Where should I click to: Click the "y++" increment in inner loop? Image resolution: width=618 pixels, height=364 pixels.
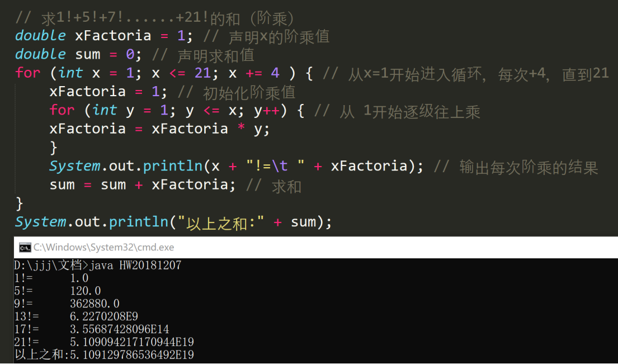coord(266,110)
